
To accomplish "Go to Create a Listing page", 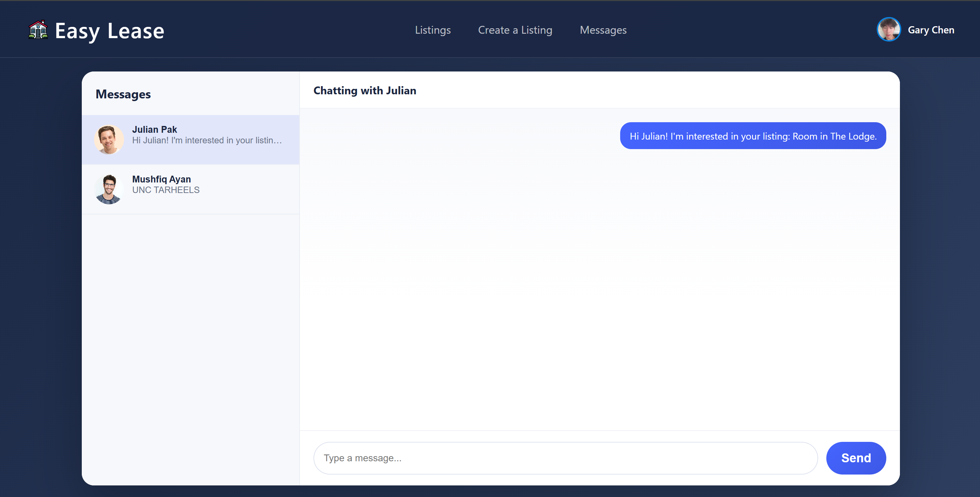I will pyautogui.click(x=515, y=30).
